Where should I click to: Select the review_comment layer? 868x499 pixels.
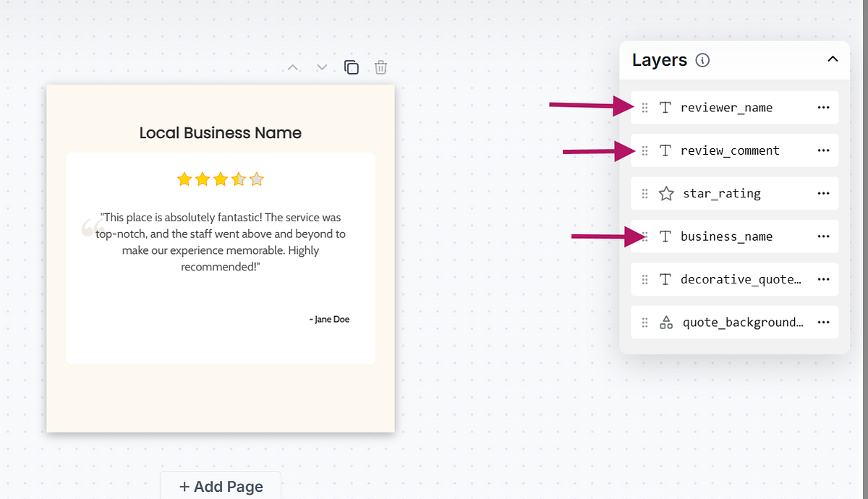734,150
